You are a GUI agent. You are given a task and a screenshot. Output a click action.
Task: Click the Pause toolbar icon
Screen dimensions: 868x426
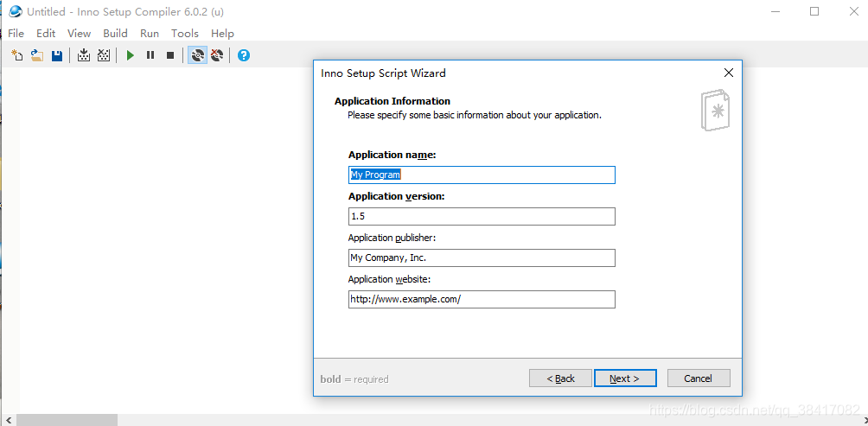coord(150,55)
